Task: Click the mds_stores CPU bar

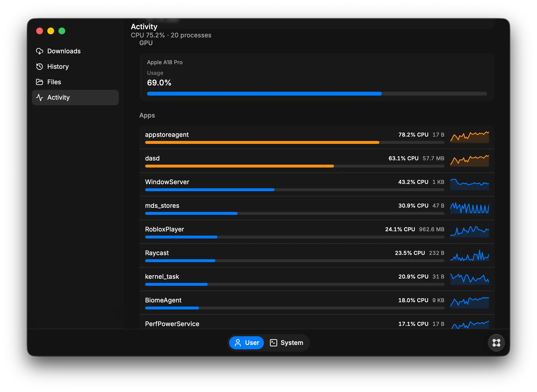Action: (295, 214)
